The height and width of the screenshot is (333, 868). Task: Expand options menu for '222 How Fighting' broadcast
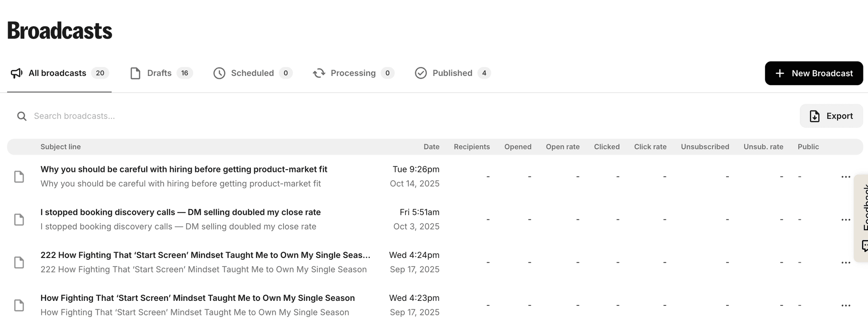845,262
